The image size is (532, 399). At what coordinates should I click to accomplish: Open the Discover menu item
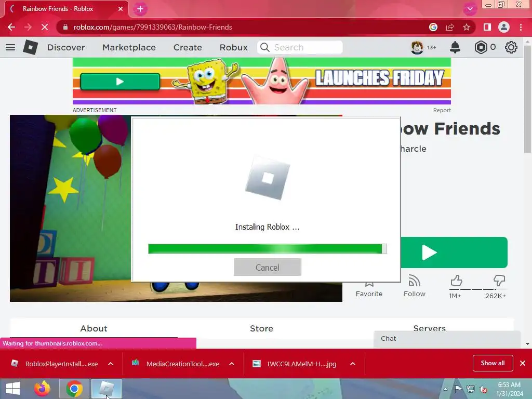coord(66,47)
